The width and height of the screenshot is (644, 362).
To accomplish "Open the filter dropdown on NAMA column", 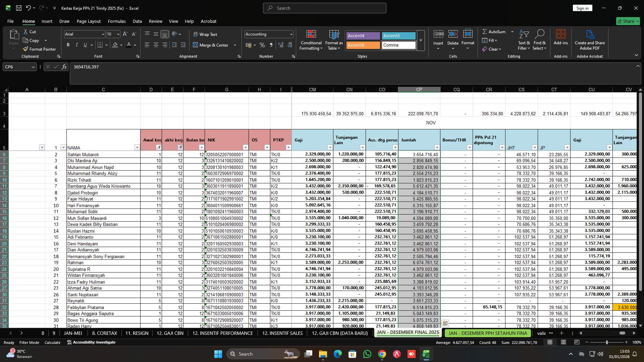I will (137, 147).
